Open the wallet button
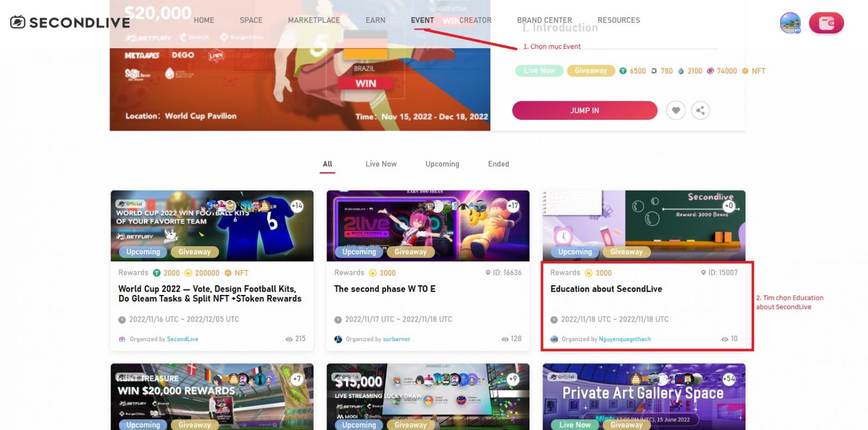868x430 pixels. tap(826, 23)
